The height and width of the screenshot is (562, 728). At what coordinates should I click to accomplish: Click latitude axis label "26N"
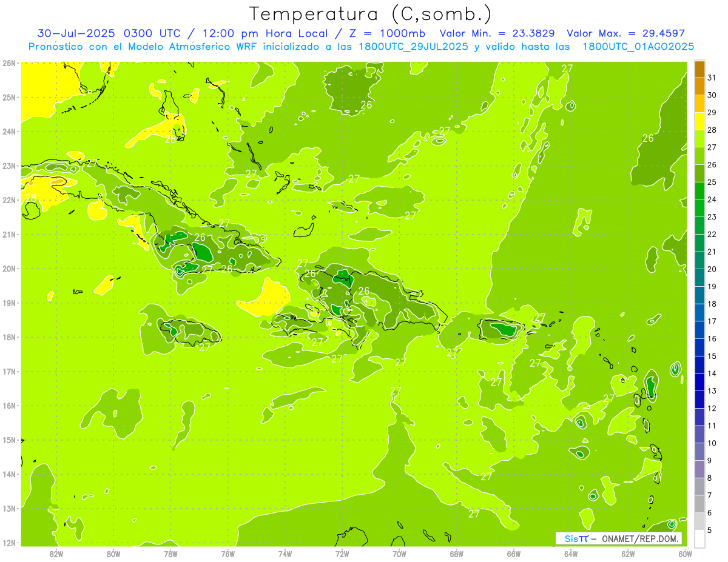point(8,63)
